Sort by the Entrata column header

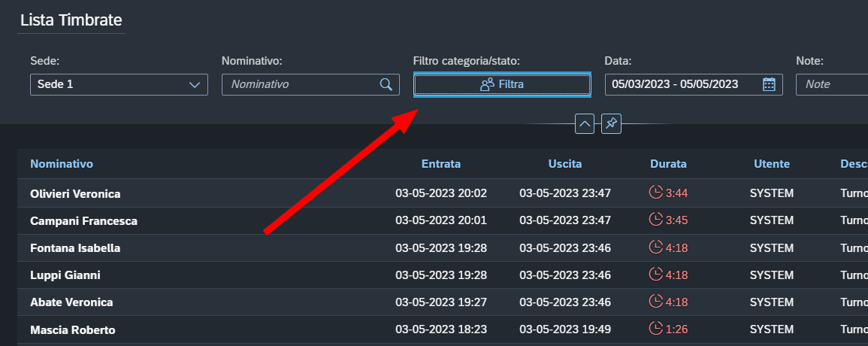(x=441, y=163)
